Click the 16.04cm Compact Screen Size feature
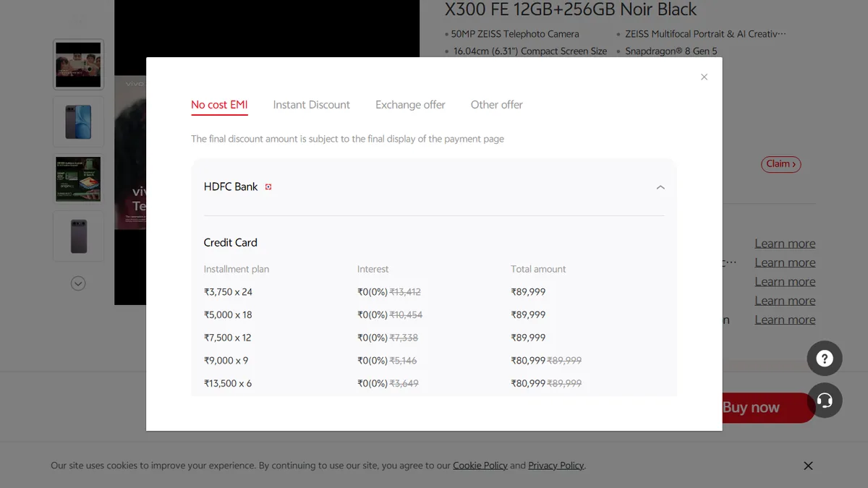This screenshot has width=868, height=488. [530, 51]
